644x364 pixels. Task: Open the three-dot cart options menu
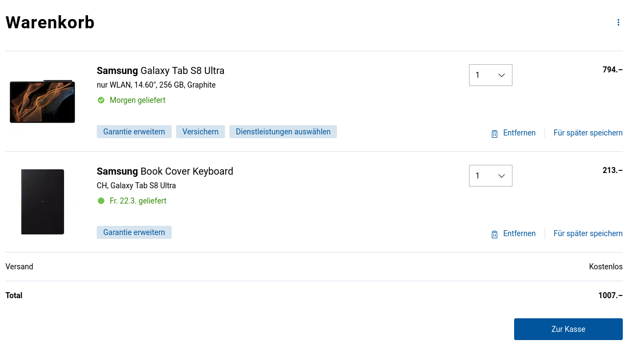coord(618,22)
